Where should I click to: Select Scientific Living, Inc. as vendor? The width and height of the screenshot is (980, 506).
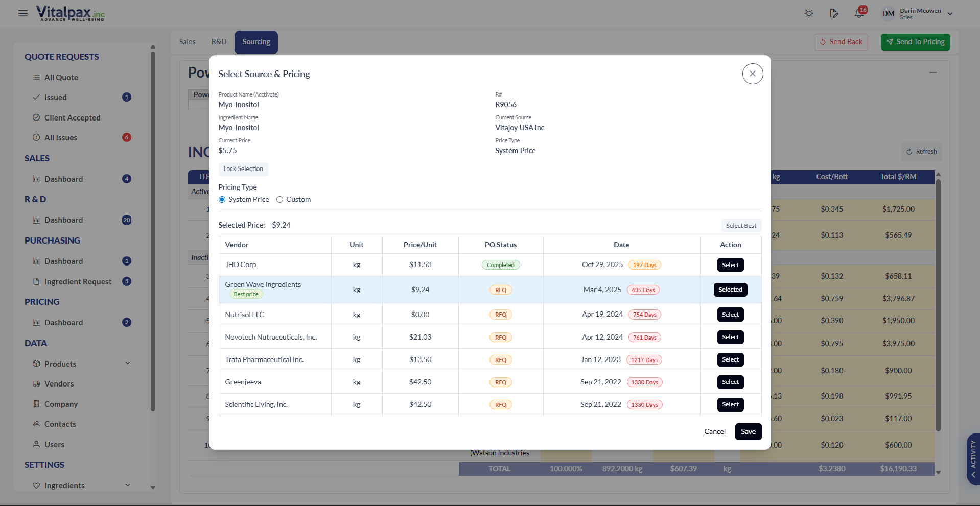730,404
